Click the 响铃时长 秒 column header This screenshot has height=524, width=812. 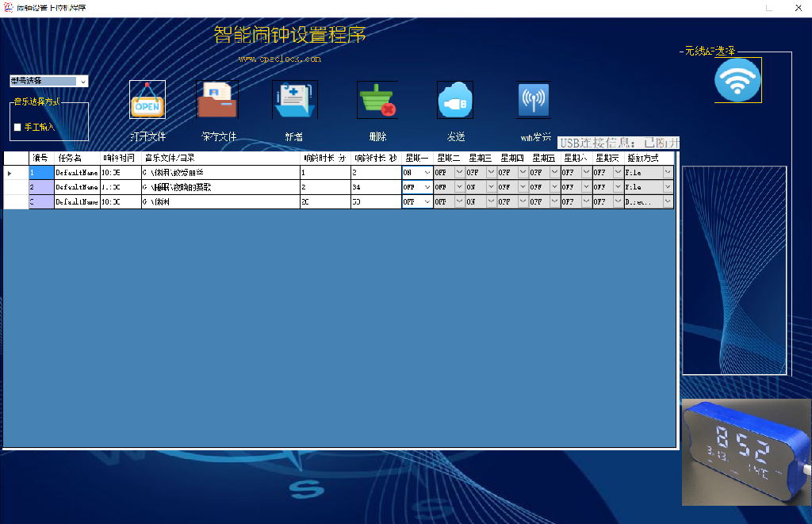[376, 158]
